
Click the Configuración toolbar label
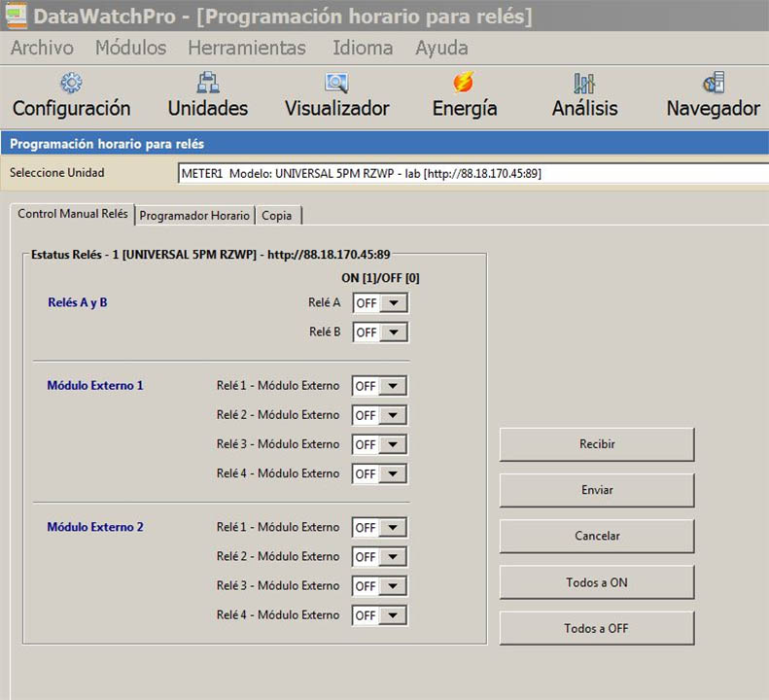coord(72,109)
